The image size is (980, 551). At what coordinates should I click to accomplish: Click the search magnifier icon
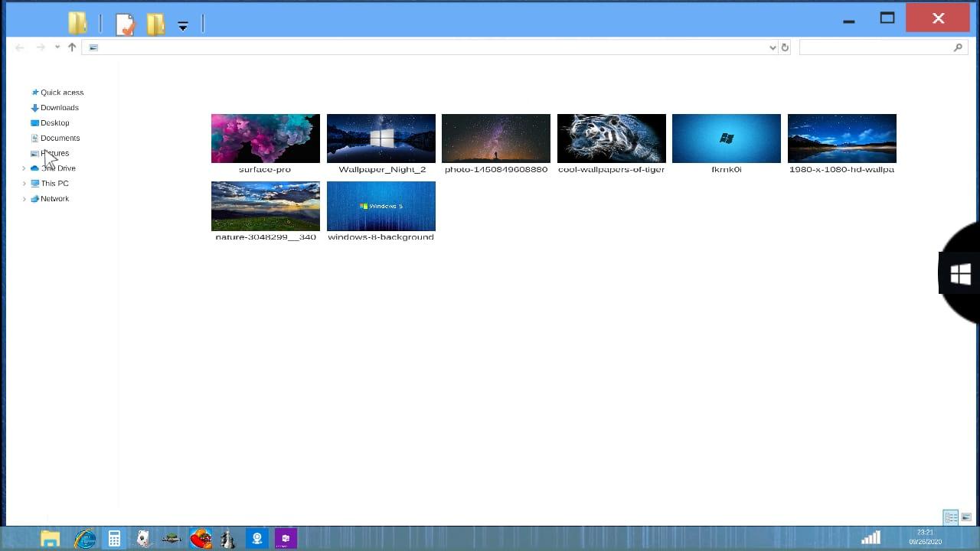coord(958,47)
